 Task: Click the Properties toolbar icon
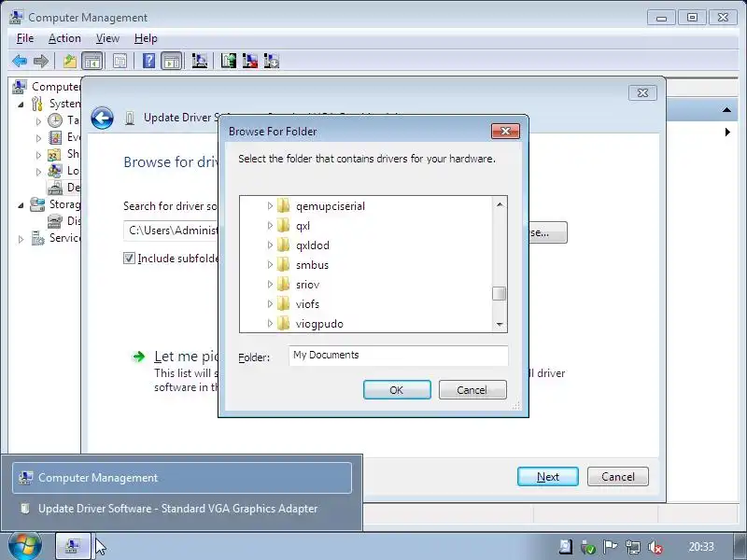coord(120,61)
